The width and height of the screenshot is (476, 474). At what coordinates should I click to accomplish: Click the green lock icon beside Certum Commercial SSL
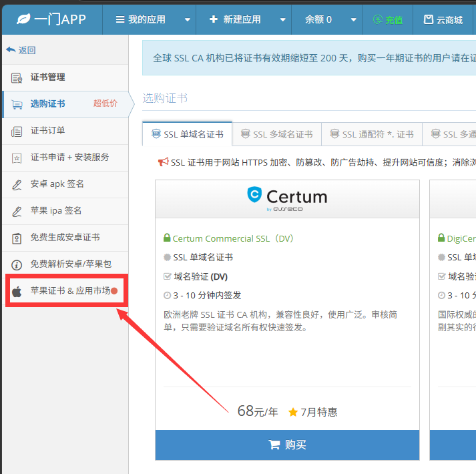[x=167, y=238]
